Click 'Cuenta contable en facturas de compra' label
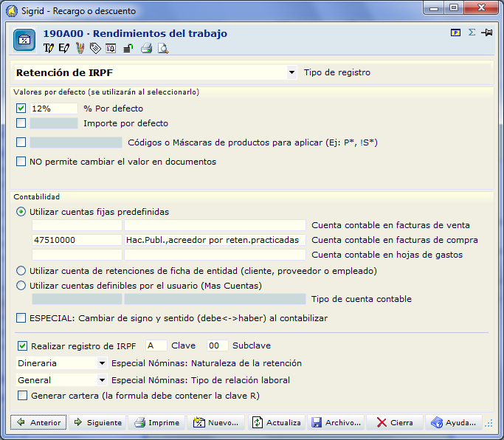The image size is (504, 440). [x=395, y=240]
